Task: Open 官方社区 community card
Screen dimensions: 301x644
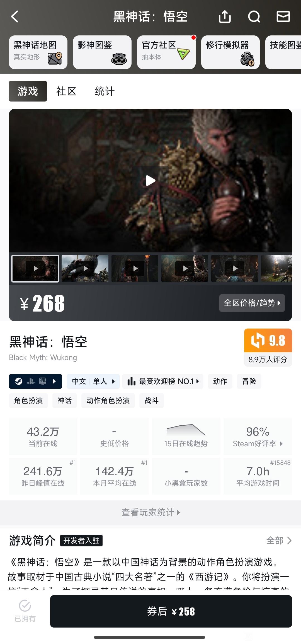Action: pyautogui.click(x=166, y=52)
